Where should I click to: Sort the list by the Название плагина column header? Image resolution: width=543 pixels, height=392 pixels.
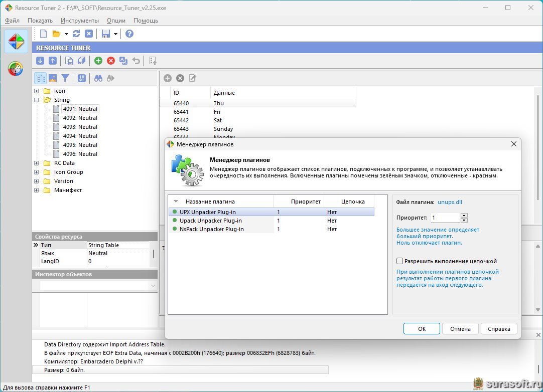click(221, 202)
